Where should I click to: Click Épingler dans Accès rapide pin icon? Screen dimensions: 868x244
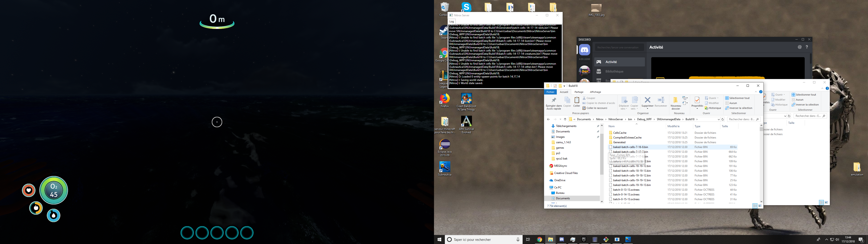554,101
